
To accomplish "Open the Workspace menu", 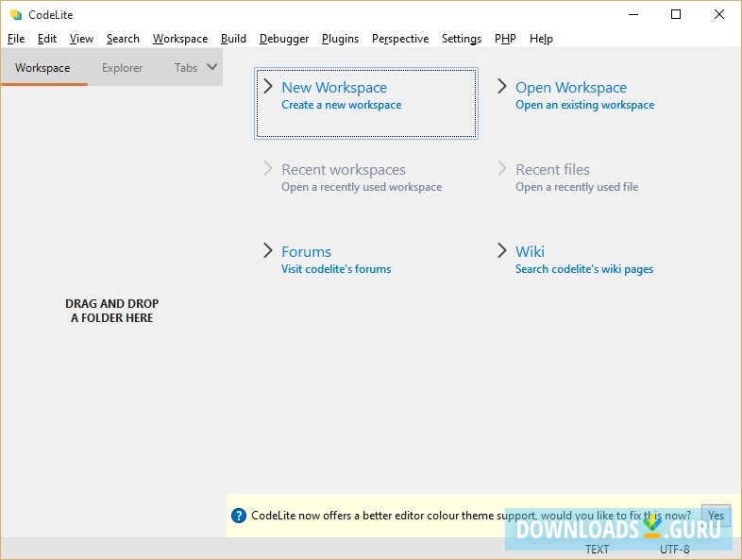I will click(x=179, y=39).
